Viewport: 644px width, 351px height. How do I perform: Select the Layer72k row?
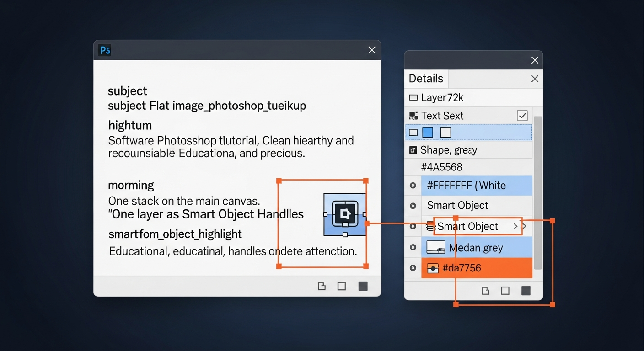point(474,98)
